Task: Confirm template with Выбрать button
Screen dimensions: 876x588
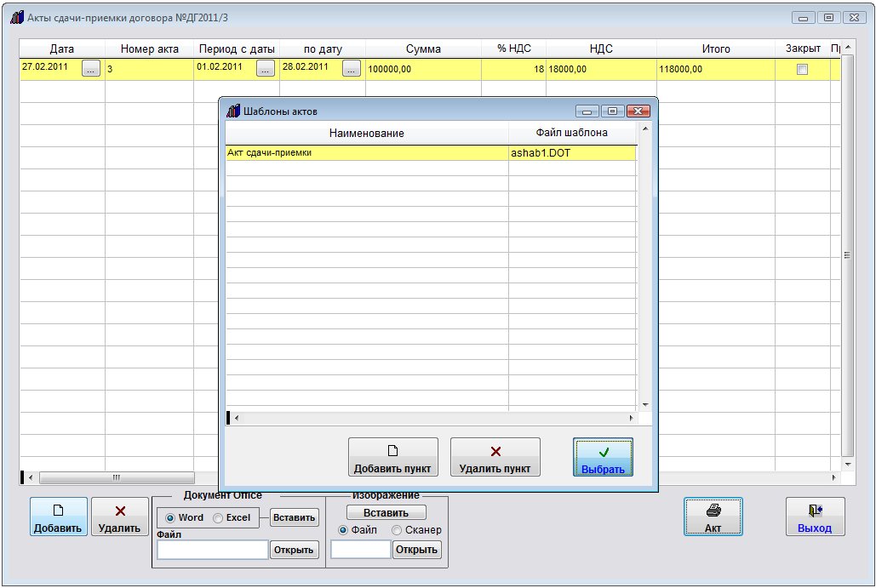Action: (x=603, y=457)
